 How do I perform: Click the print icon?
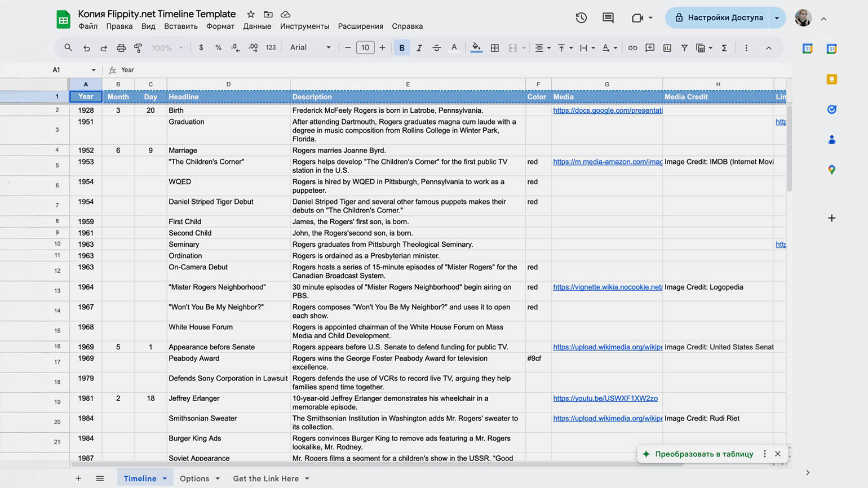[x=121, y=48]
